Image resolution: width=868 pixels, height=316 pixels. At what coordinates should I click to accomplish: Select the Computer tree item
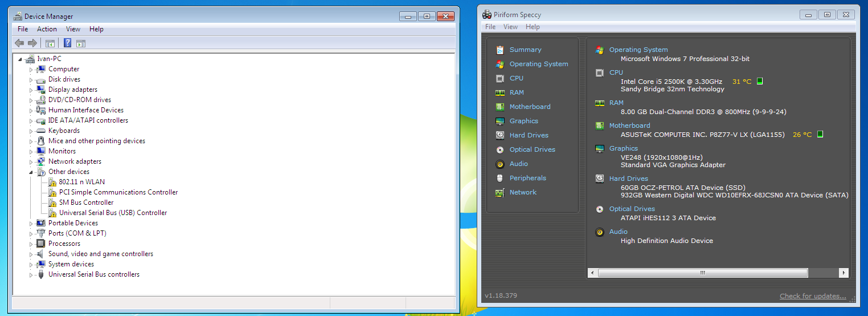(64, 69)
